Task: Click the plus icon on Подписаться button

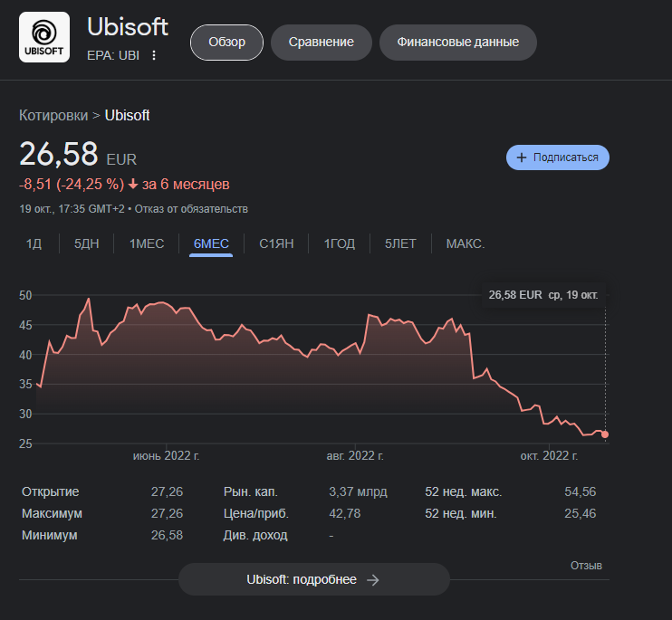Action: (521, 157)
